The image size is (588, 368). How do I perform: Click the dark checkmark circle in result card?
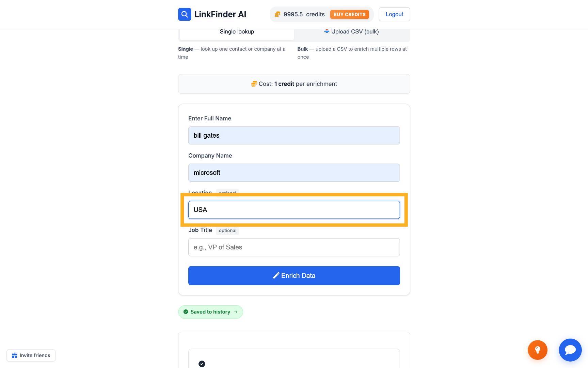point(202,364)
